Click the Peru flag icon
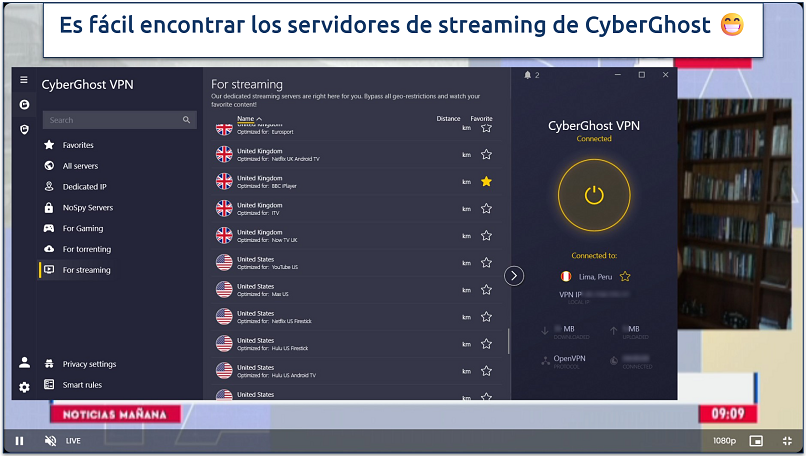This screenshot has width=806, height=456. 565,277
